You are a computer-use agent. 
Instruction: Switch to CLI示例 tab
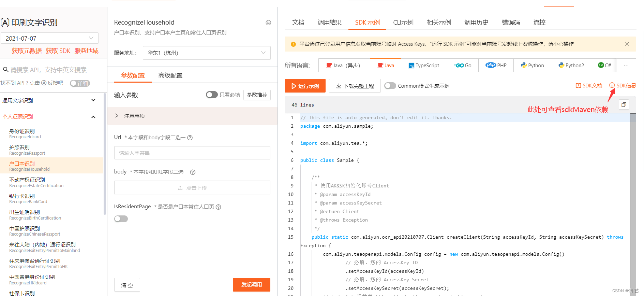click(403, 23)
